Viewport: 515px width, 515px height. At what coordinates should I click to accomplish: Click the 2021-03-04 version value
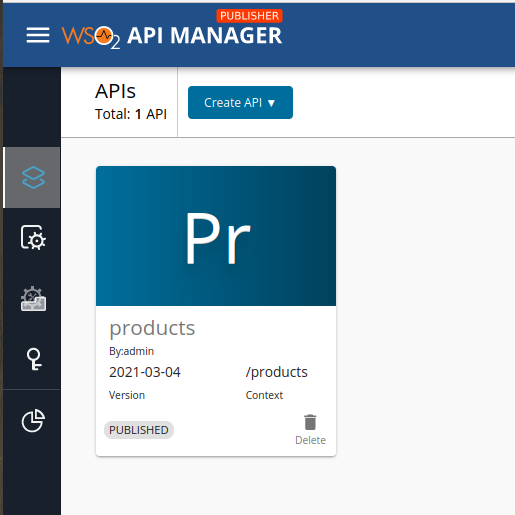pyautogui.click(x=145, y=372)
